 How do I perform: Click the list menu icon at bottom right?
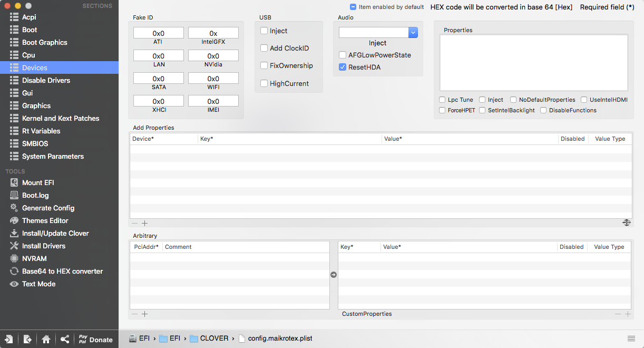tap(631, 339)
